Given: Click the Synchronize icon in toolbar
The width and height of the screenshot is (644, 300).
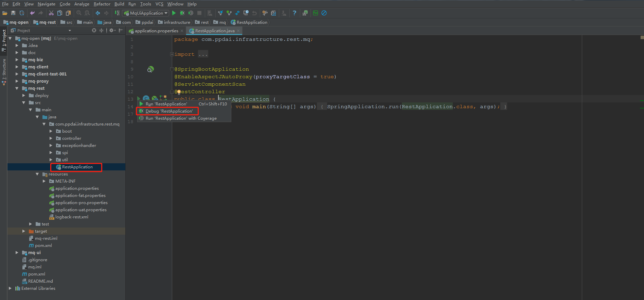Looking at the screenshot, I should [x=22, y=13].
